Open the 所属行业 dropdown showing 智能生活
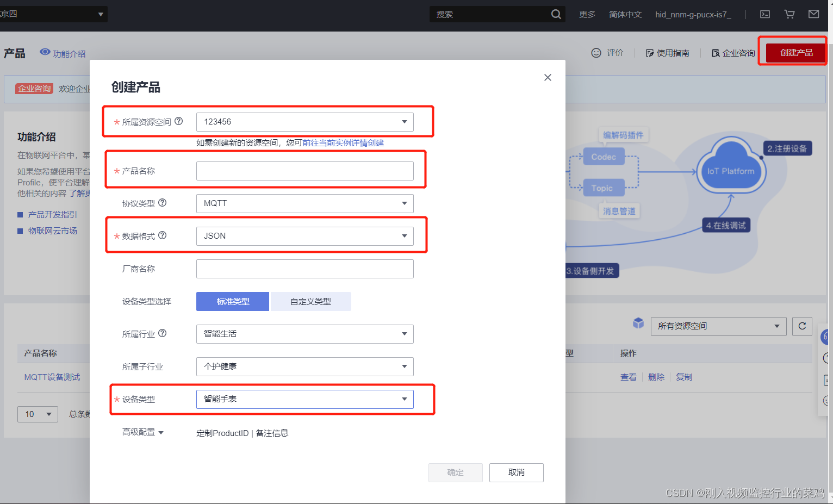This screenshot has width=833, height=504. click(304, 334)
